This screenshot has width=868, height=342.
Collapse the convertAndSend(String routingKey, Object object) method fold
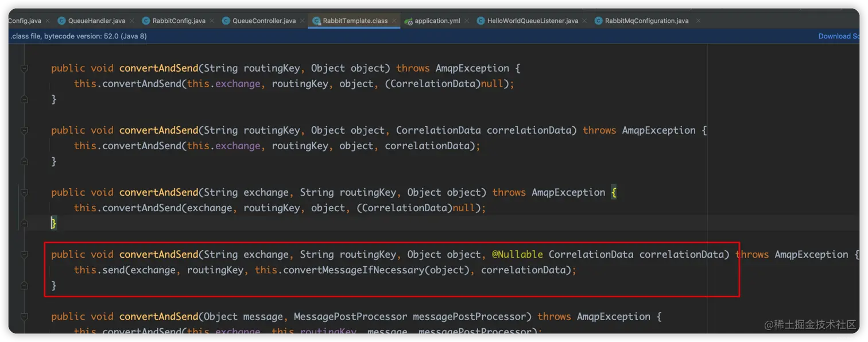24,68
